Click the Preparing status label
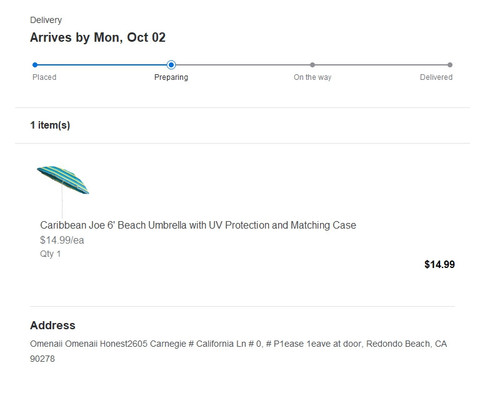 coord(171,77)
